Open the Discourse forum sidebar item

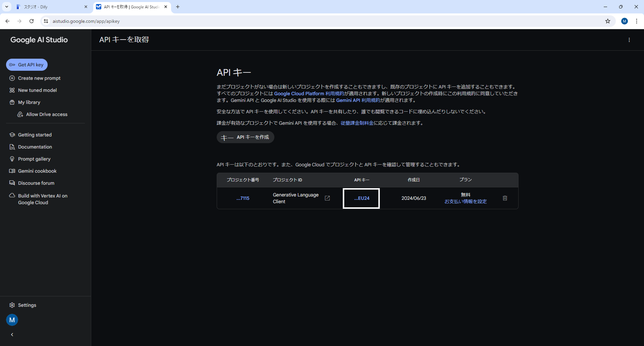coord(36,183)
